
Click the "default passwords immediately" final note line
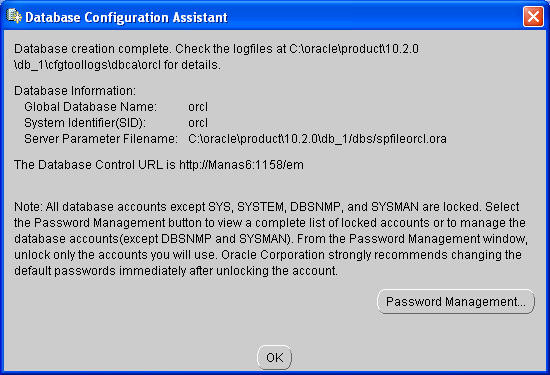tap(176, 271)
